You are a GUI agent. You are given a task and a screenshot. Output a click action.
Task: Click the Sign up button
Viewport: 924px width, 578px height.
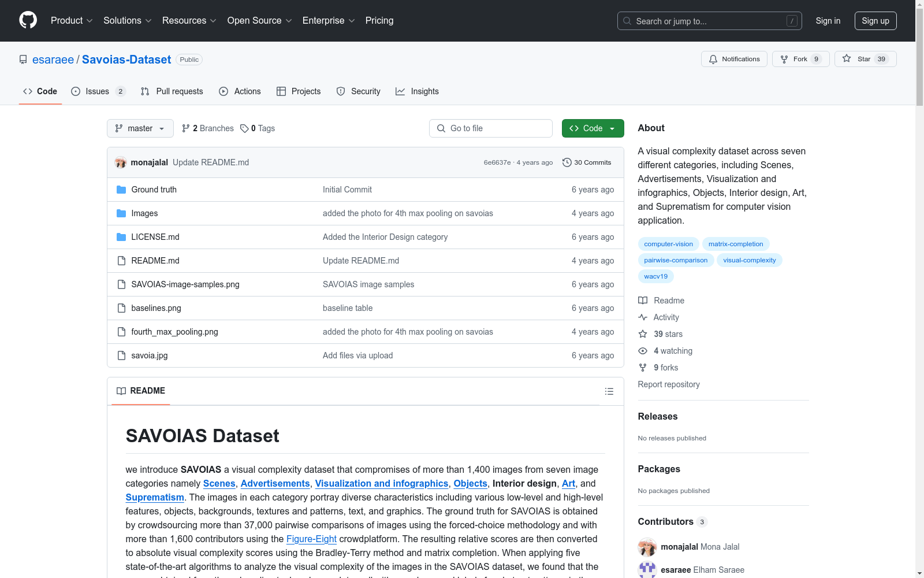pos(875,21)
